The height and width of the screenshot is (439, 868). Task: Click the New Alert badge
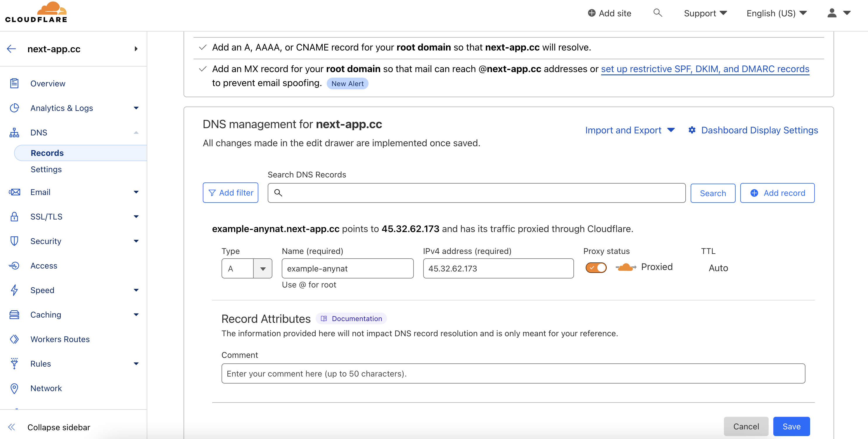(347, 83)
